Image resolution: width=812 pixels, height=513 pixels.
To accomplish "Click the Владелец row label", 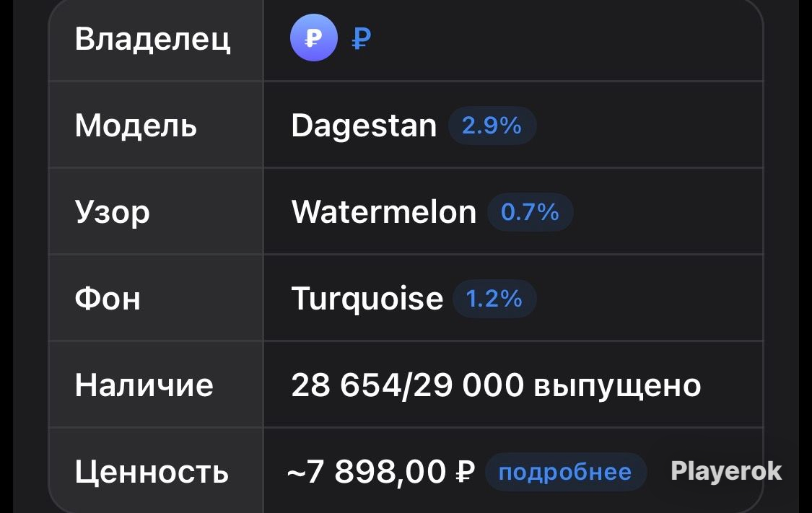I will pyautogui.click(x=152, y=40).
